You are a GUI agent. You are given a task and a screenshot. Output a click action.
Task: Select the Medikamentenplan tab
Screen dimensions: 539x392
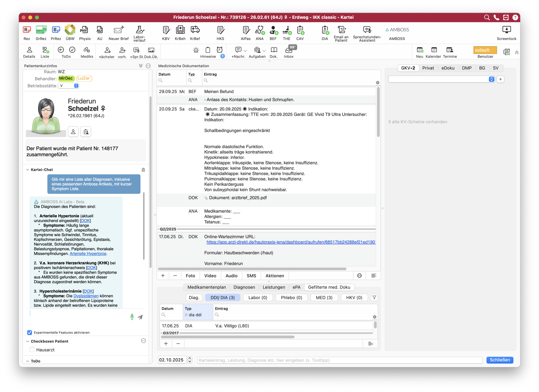click(206, 287)
